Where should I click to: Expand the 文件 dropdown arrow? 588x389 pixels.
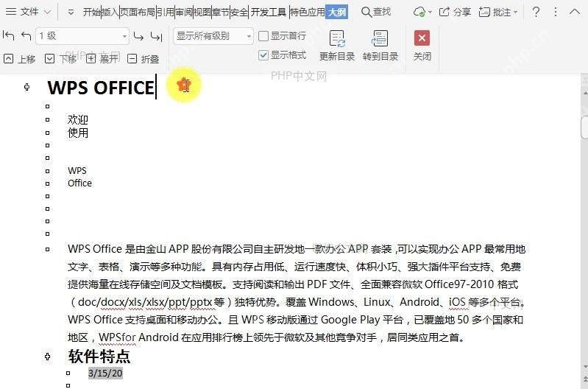click(x=47, y=12)
